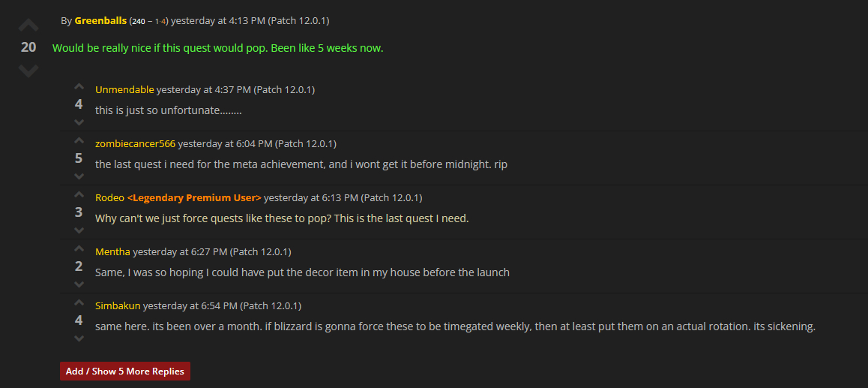The width and height of the screenshot is (868, 388).
Task: Upvote Mentha's reply
Action: 79,249
